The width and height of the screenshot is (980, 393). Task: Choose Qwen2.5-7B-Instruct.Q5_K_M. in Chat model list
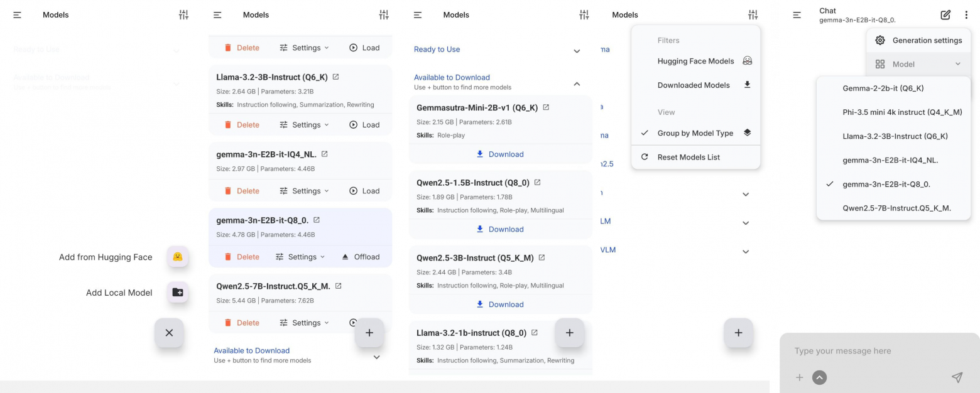[x=893, y=208]
